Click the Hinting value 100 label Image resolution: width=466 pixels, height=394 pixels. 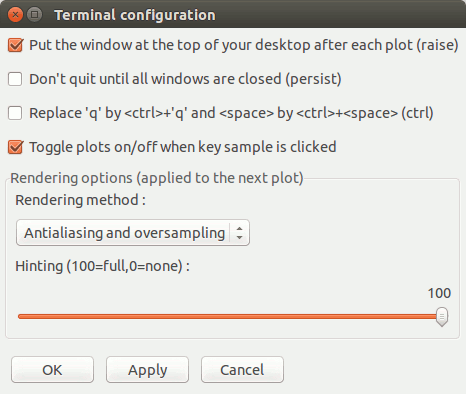tap(439, 293)
